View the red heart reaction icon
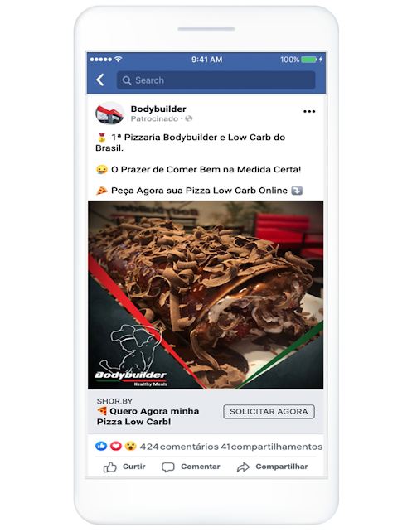Screen dimensions: 412x532 116,446
